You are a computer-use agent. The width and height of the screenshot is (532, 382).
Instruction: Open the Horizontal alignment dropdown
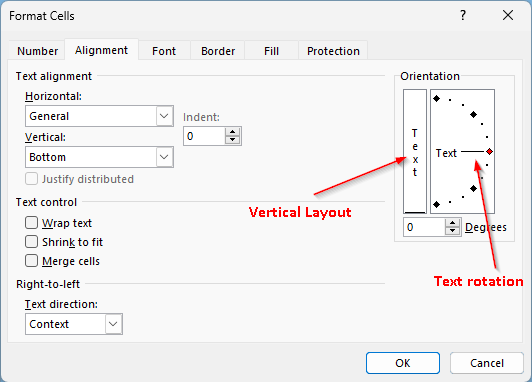99,116
